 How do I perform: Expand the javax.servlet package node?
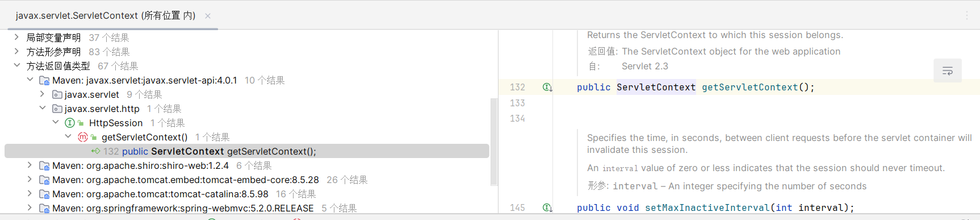click(x=43, y=94)
